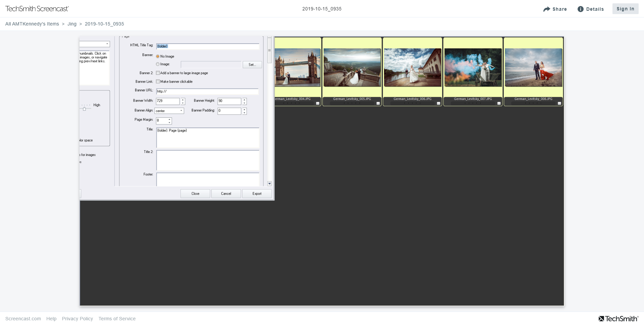Toggle the checkbox on German_Levitsky_006.JPG thumbnail
Screen dimensions: 644x325
pyautogui.click(x=438, y=103)
